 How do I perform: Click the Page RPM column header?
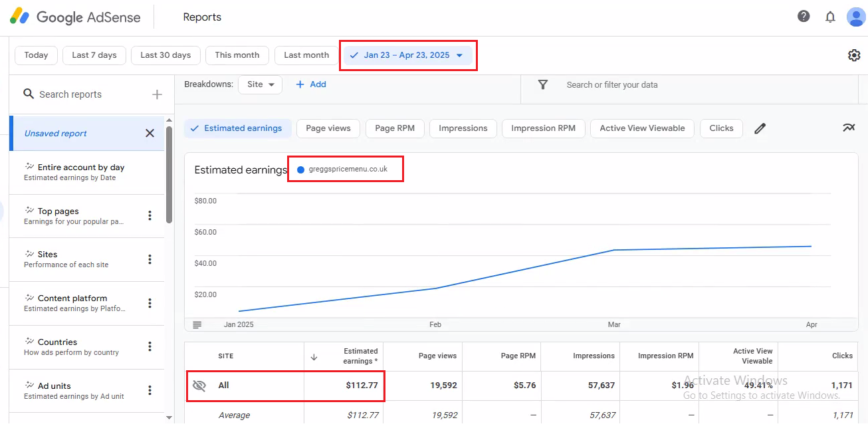tap(518, 356)
